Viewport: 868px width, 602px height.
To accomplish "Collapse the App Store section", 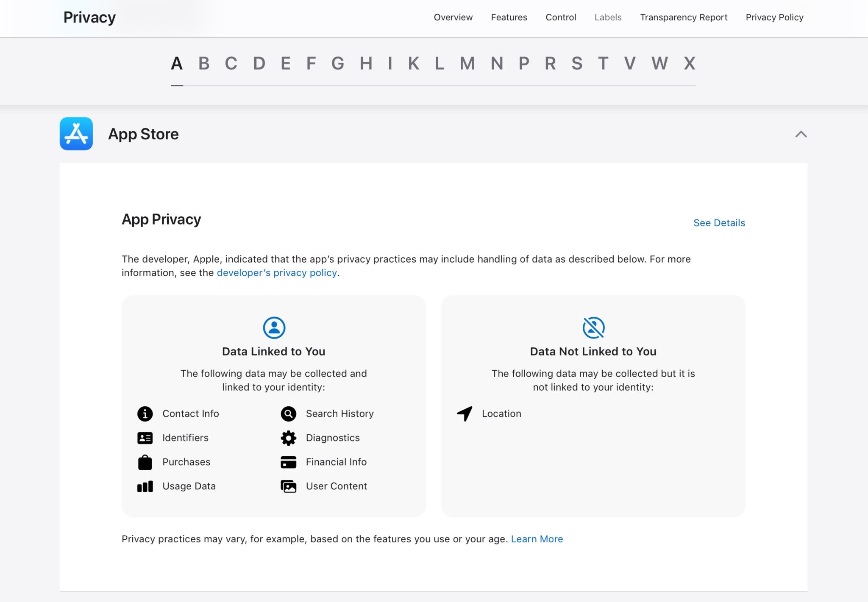I will (801, 134).
